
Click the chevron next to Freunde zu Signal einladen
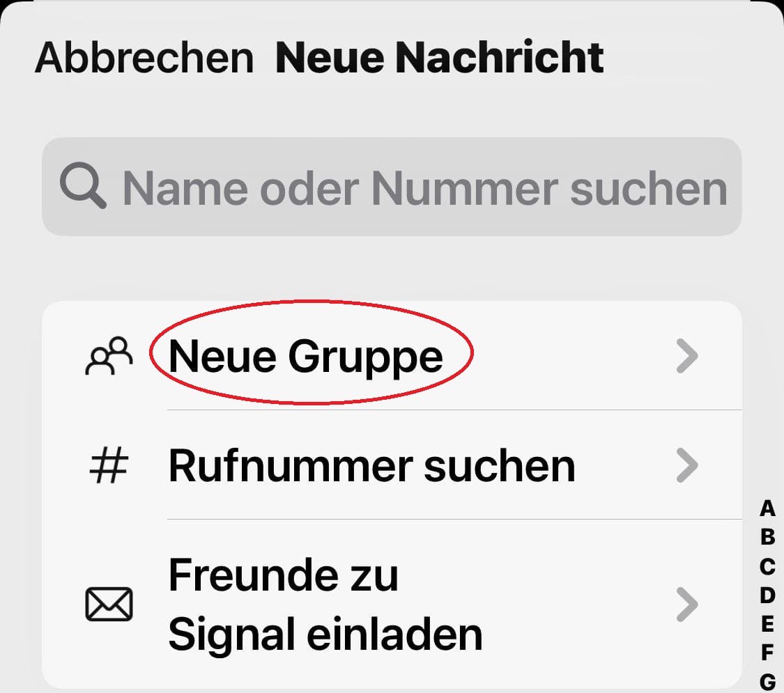point(687,604)
